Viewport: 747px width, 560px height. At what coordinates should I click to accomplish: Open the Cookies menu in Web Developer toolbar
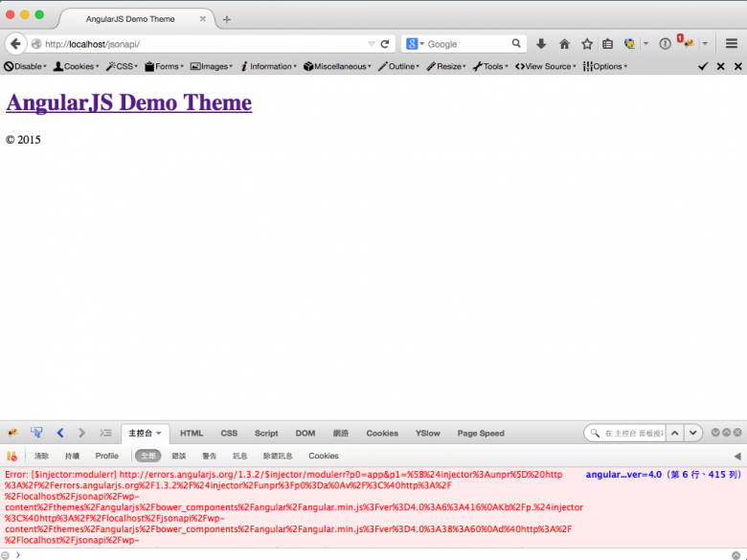pyautogui.click(x=77, y=67)
